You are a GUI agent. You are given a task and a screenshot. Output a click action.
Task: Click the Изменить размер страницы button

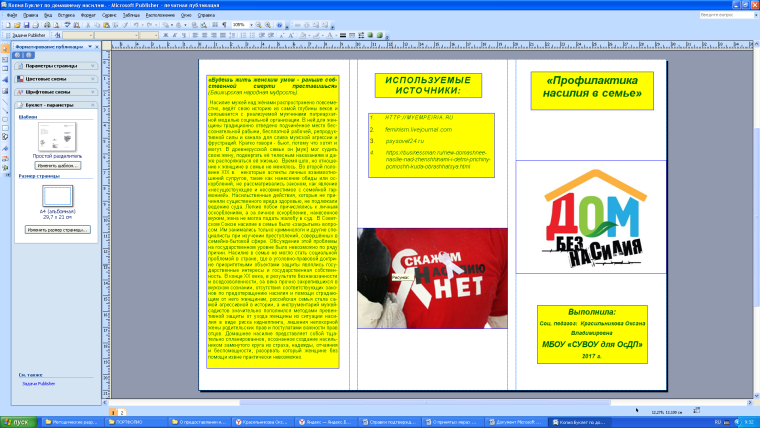[57, 229]
